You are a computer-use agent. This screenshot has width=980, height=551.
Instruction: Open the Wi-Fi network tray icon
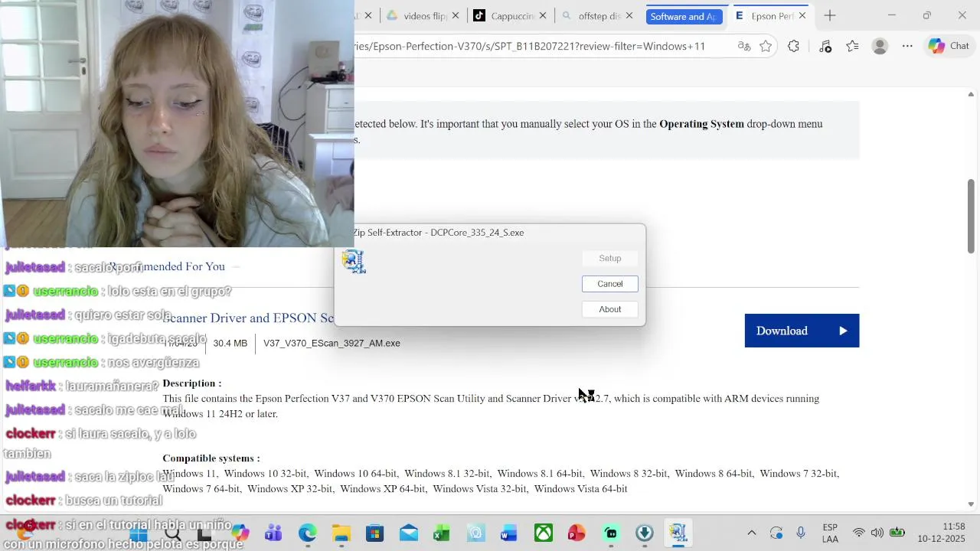(x=859, y=533)
